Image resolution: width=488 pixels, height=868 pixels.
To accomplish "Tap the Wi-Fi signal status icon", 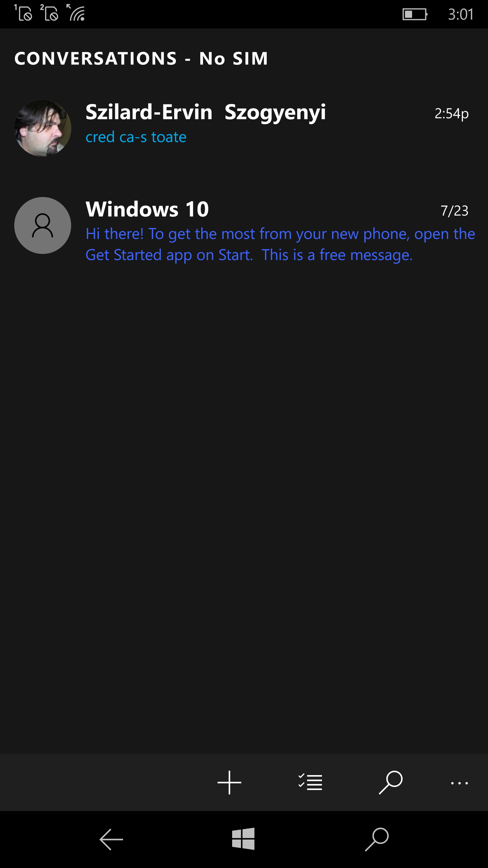I will (77, 14).
